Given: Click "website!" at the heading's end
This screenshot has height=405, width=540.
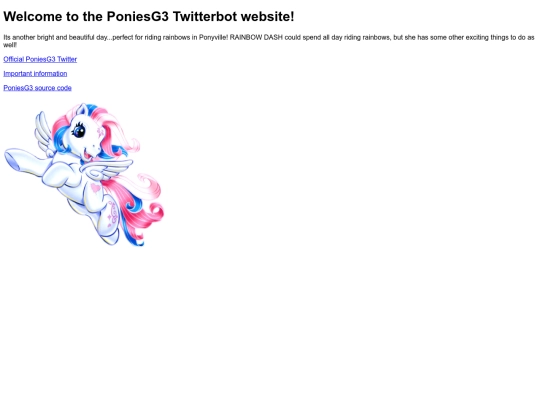Looking at the screenshot, I should pyautogui.click(x=268, y=17).
